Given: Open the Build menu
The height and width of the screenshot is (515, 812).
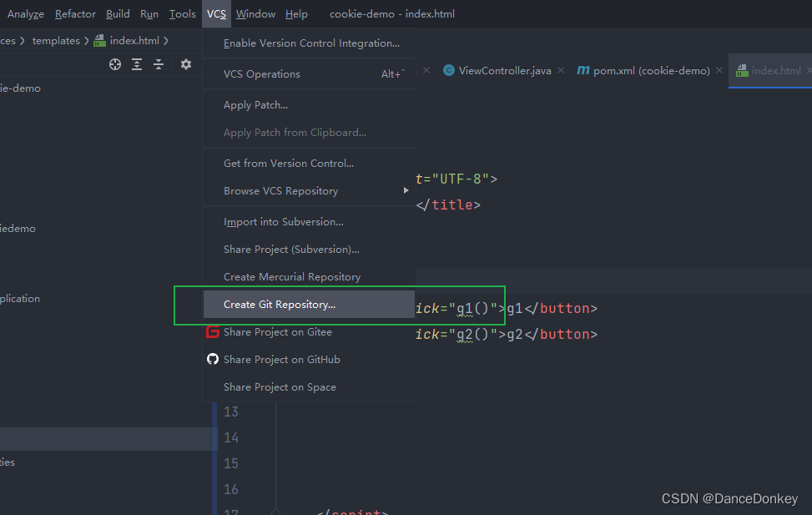Looking at the screenshot, I should coord(118,14).
